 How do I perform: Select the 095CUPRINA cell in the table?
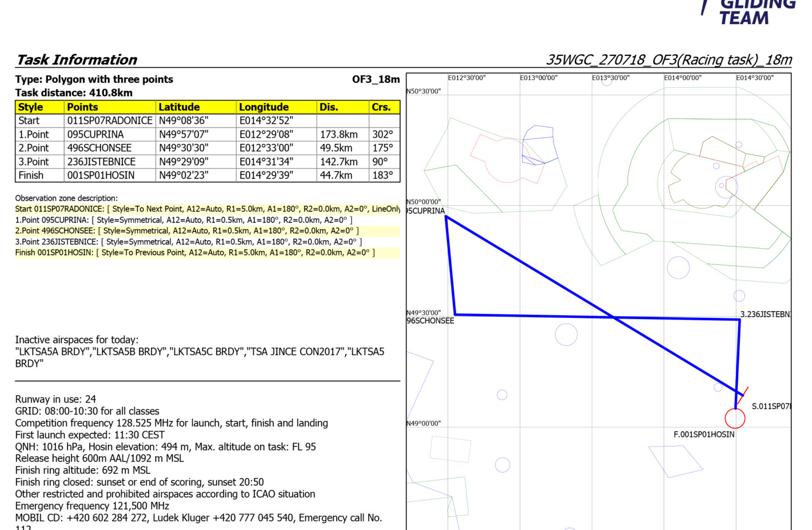(95, 134)
